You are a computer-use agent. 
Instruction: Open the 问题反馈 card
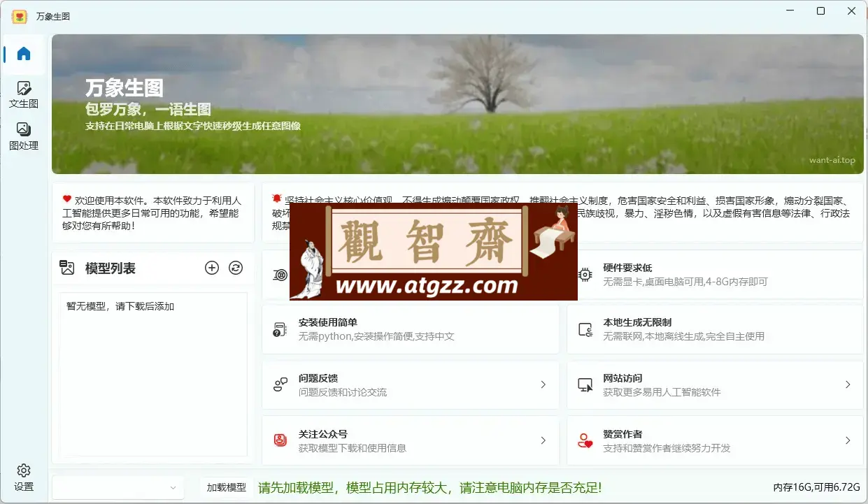pyautogui.click(x=411, y=384)
